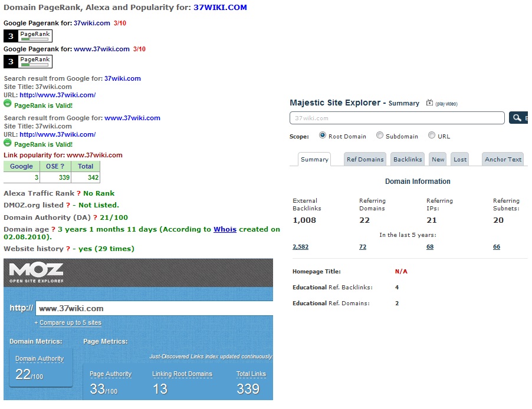Click Compare up to 5 sites
Viewport: 532px width, 409px height.
(70, 322)
